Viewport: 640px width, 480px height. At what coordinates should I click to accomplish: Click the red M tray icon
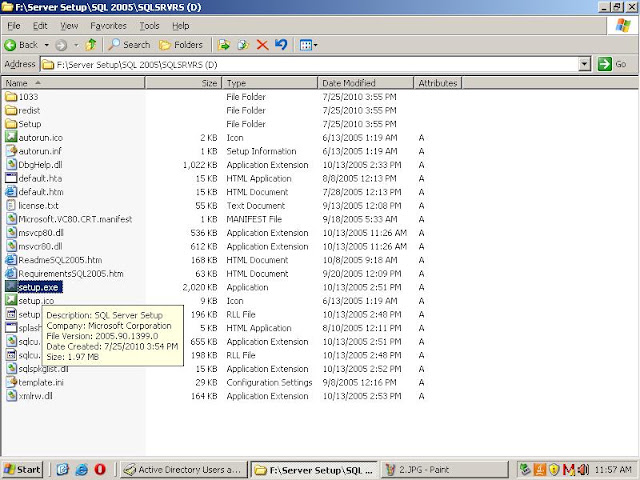point(568,470)
